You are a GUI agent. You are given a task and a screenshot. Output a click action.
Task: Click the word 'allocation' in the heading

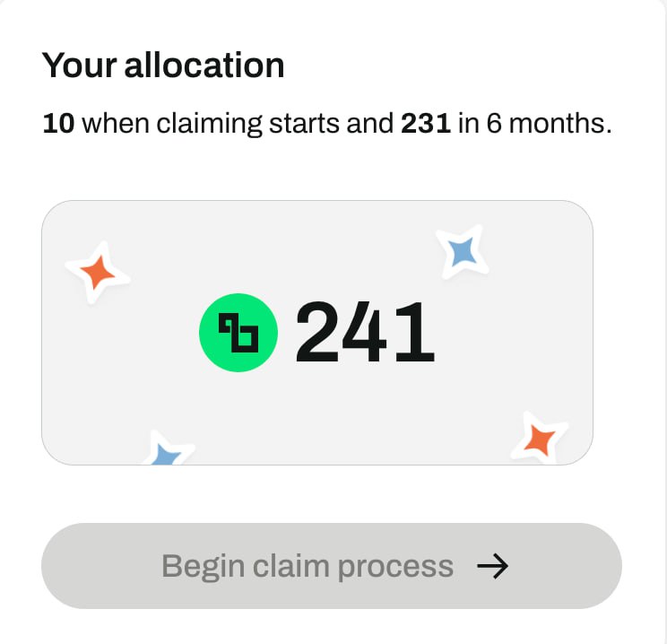click(x=204, y=65)
